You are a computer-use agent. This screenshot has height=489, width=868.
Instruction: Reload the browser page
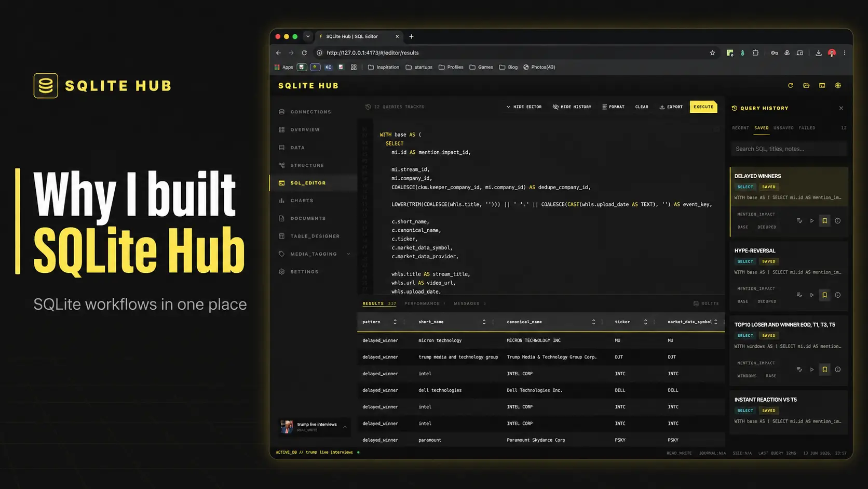(304, 53)
